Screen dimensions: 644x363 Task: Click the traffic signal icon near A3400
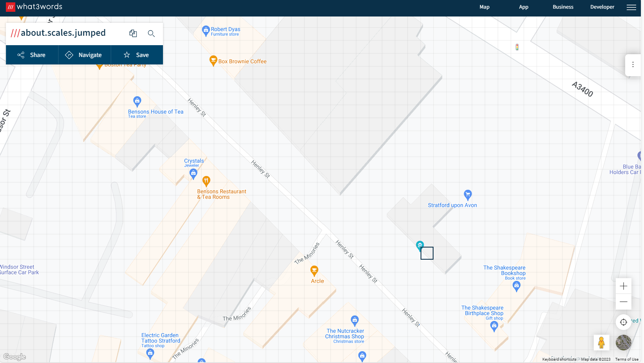pos(517,46)
